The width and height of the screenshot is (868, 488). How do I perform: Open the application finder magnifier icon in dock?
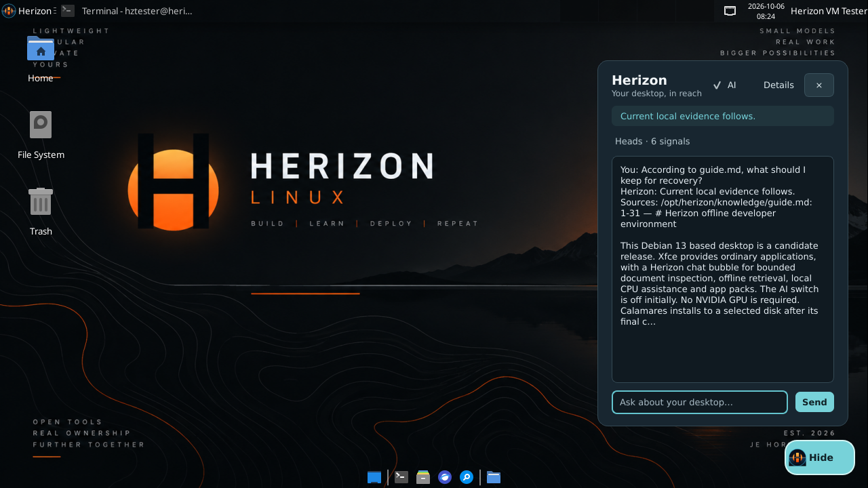pos(467,477)
